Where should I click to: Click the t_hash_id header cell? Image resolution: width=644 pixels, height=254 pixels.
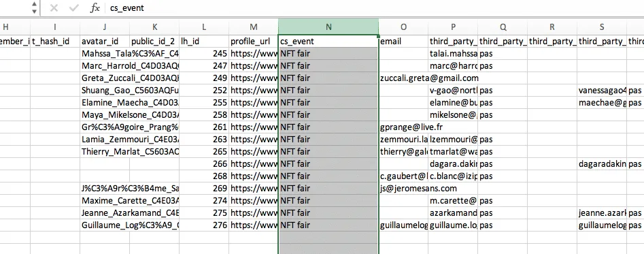click(55, 41)
